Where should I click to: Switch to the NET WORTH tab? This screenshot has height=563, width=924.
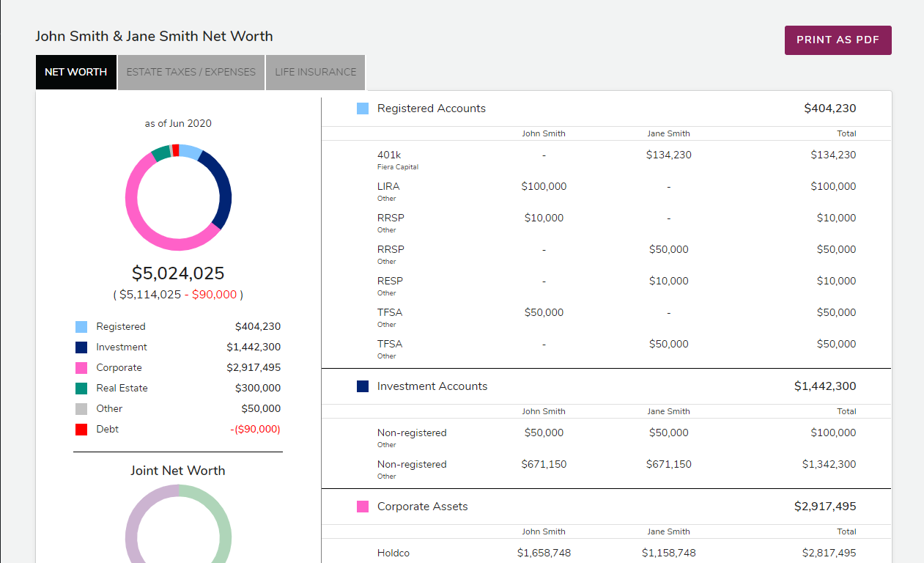pos(76,72)
